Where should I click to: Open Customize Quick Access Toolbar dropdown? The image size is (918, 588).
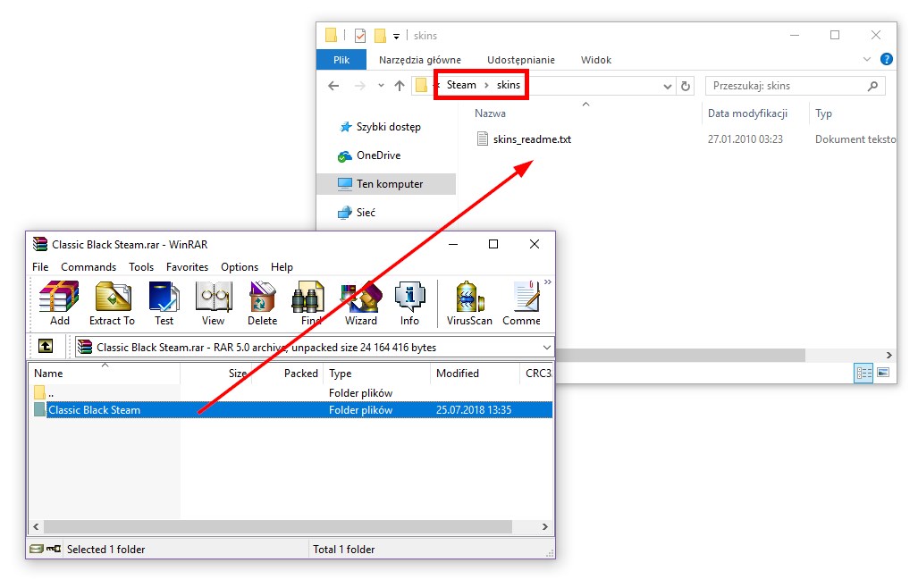tap(396, 37)
